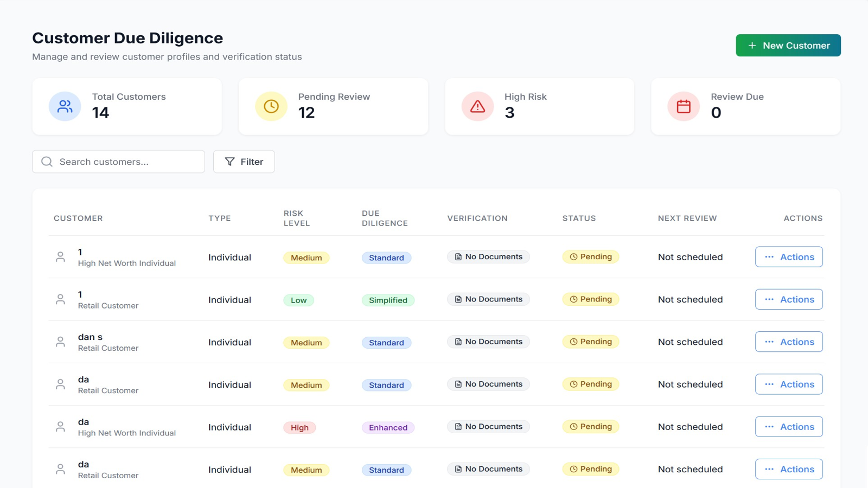Click the Total Customers people icon

point(65,106)
